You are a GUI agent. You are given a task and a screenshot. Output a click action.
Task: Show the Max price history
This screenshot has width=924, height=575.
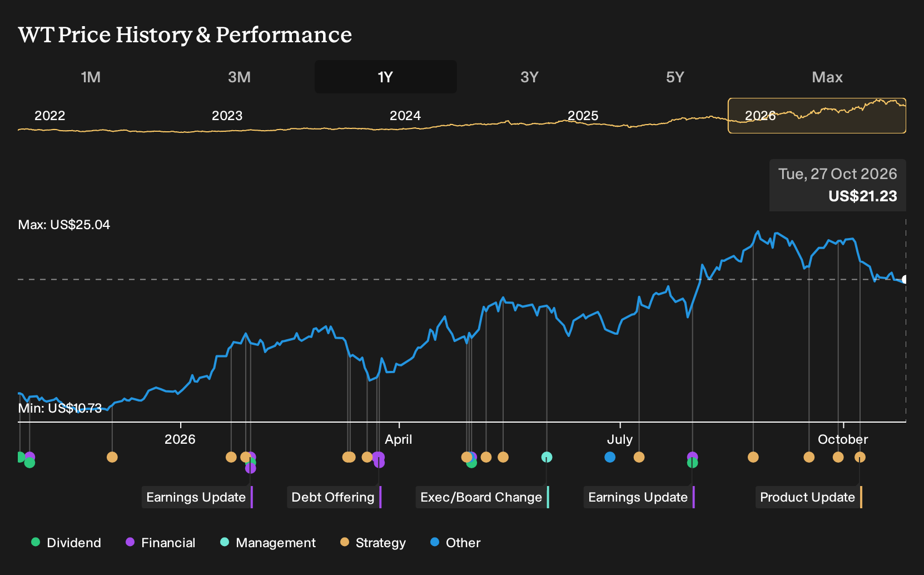coord(827,77)
